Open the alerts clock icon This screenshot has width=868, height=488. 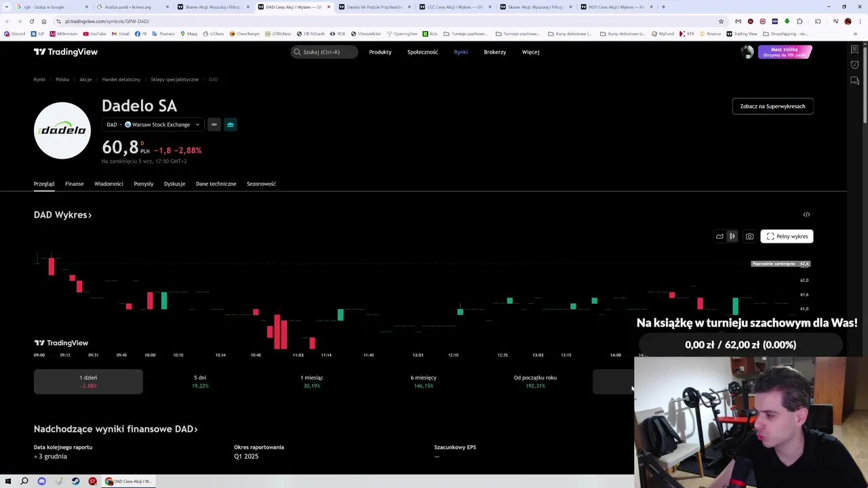(x=854, y=65)
